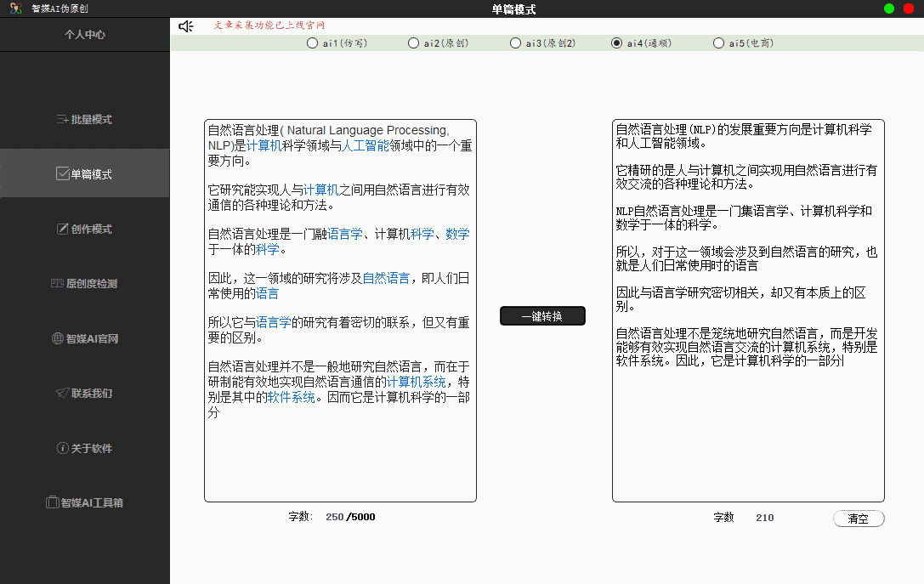Open 批量模式 from the sidebar
The height and width of the screenshot is (584, 924).
pos(84,120)
